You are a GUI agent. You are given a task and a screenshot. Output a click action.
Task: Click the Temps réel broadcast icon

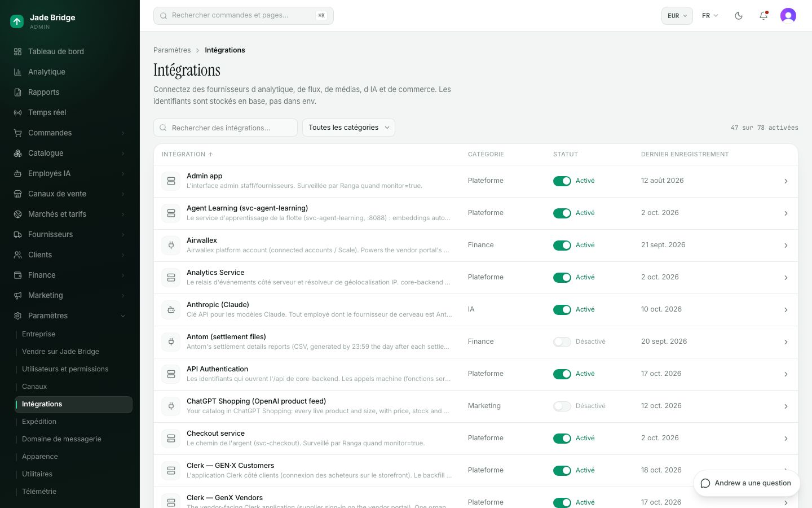tap(17, 112)
